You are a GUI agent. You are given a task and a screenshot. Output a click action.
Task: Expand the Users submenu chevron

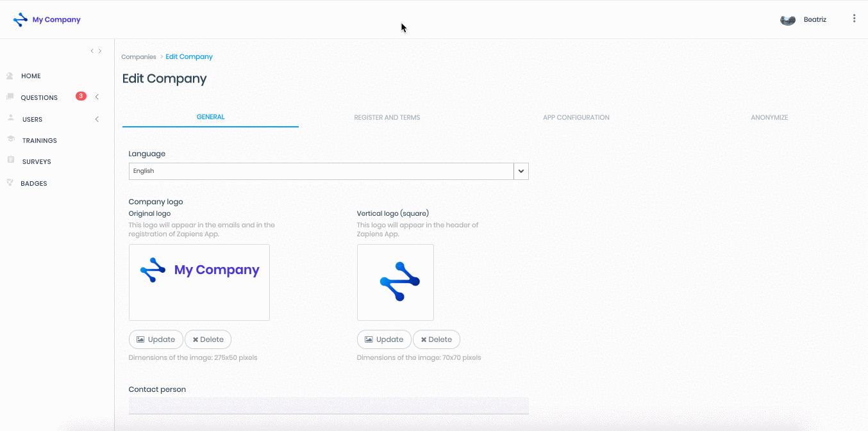97,119
